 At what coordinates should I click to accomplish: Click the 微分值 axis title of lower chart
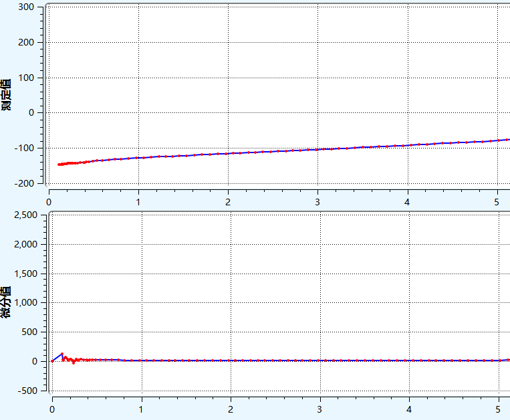pyautogui.click(x=6, y=302)
